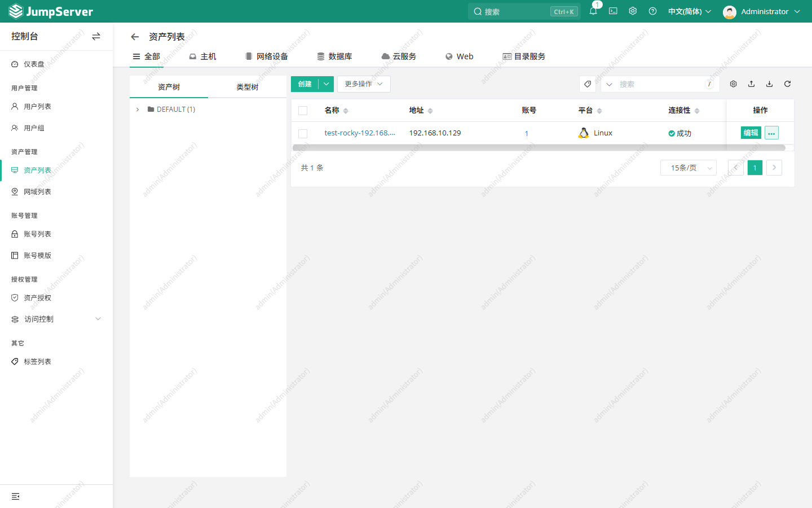Open 仪表盘 in sidebar
This screenshot has height=508, width=812.
(56, 64)
